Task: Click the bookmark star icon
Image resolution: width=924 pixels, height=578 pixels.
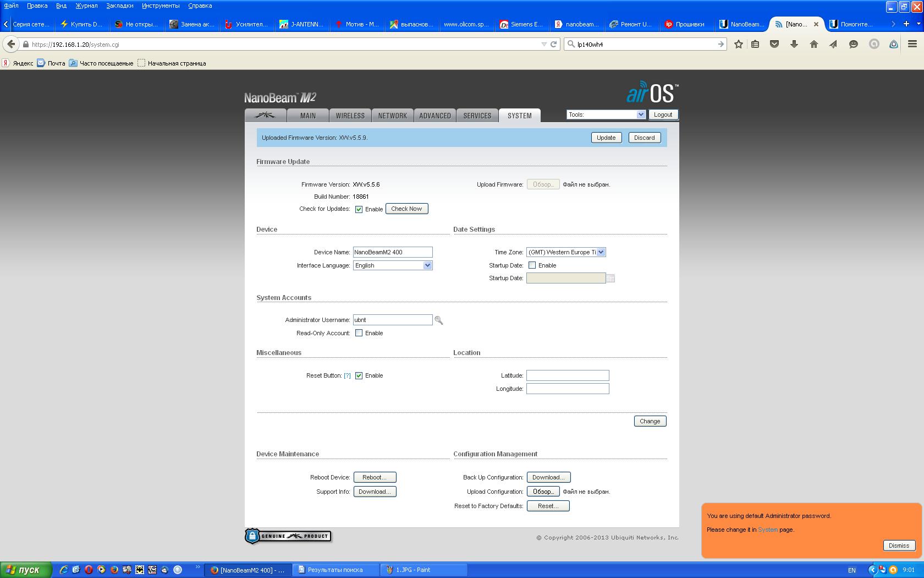Action: (x=738, y=44)
